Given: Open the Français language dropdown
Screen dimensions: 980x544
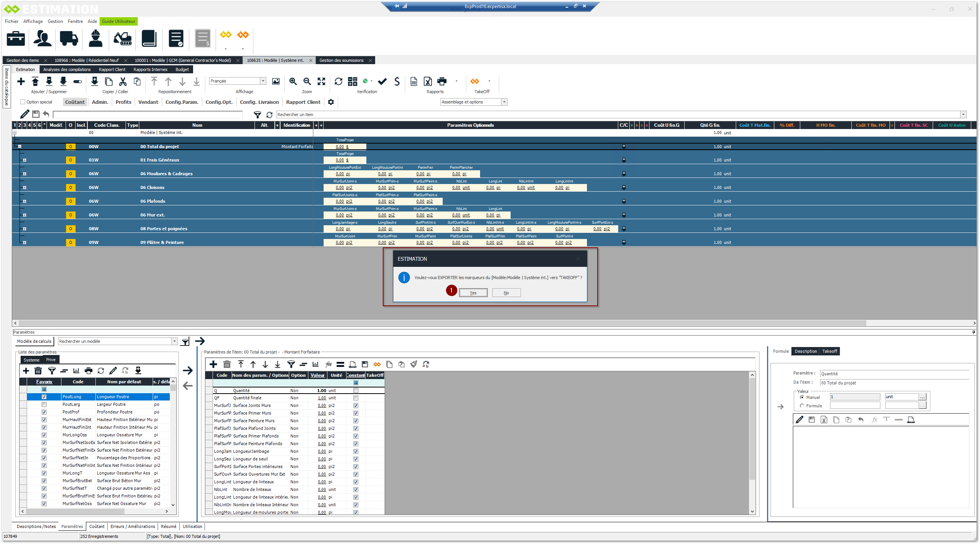Looking at the screenshot, I should (263, 81).
